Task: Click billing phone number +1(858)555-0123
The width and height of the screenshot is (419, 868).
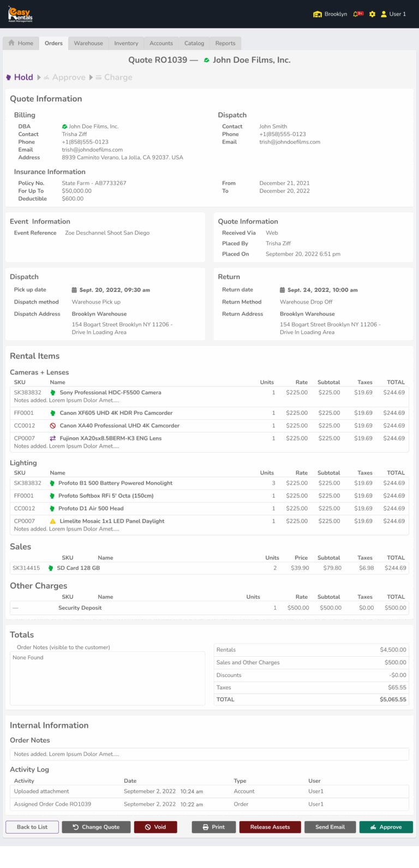Action: (x=85, y=142)
